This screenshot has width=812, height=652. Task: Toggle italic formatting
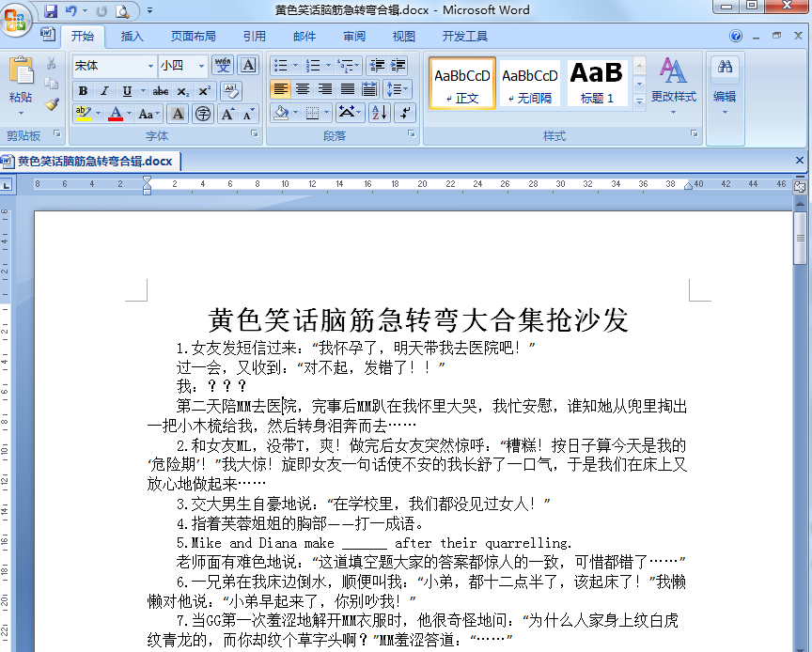pyautogui.click(x=104, y=91)
